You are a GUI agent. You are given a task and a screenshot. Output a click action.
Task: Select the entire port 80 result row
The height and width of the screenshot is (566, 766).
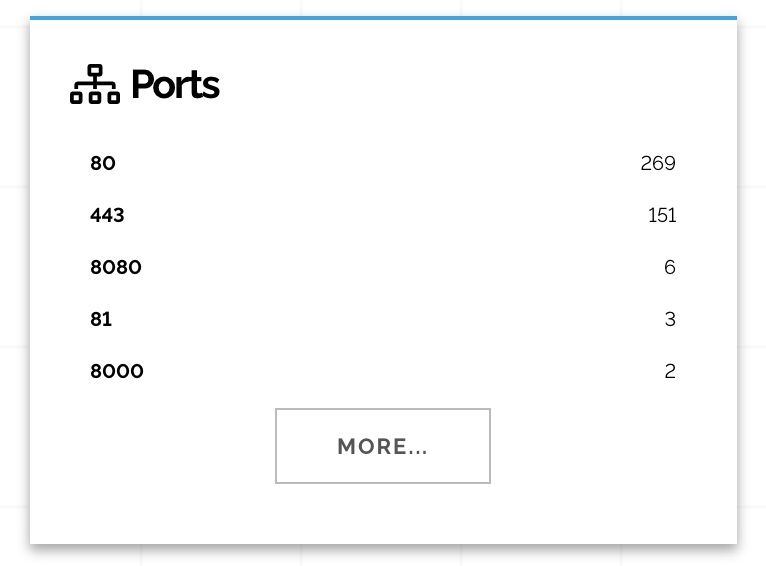(383, 163)
